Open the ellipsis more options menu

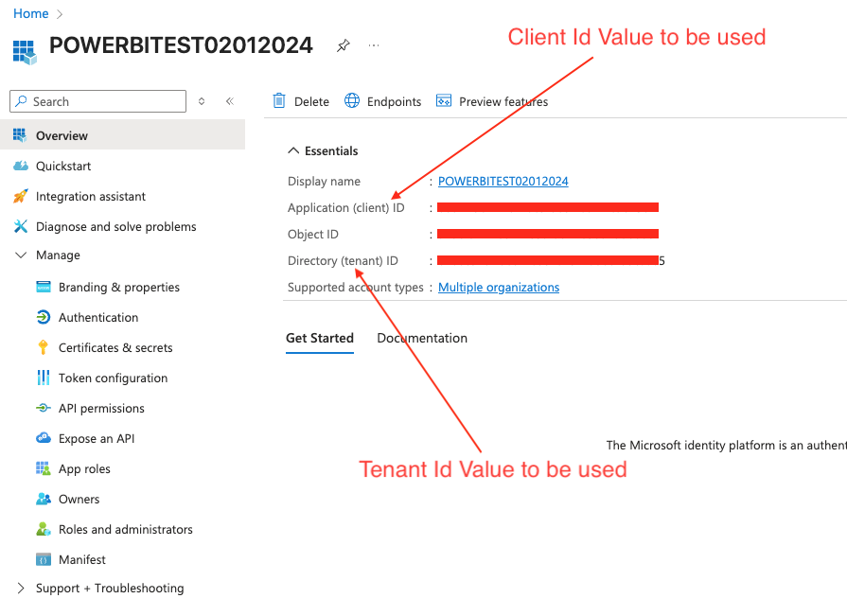pyautogui.click(x=373, y=45)
